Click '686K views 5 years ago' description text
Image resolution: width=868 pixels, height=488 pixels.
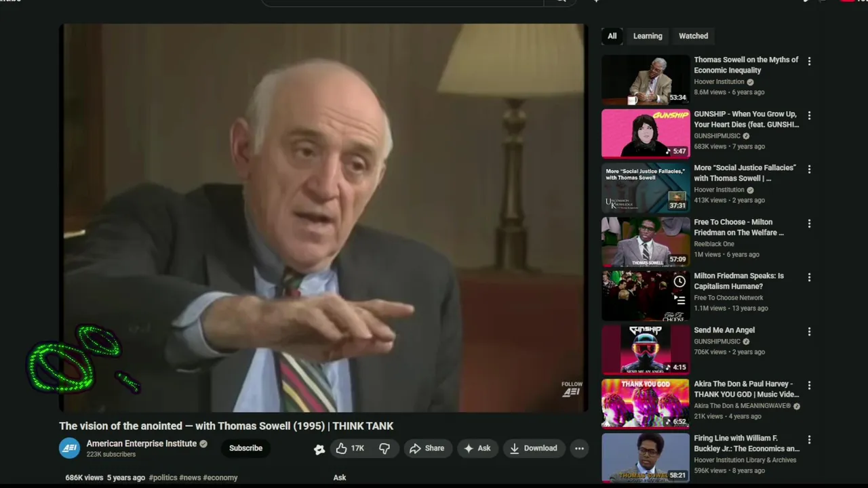pos(105,477)
